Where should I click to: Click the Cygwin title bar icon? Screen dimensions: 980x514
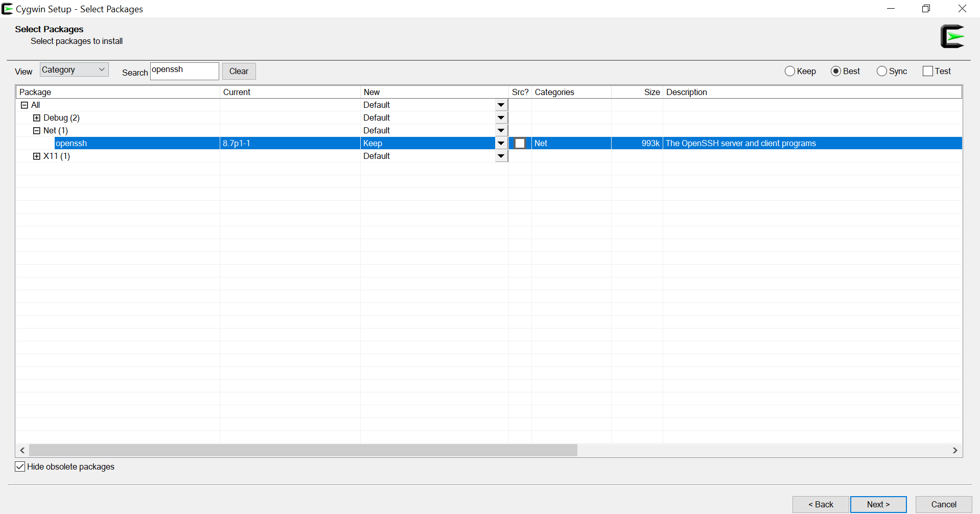[7, 9]
